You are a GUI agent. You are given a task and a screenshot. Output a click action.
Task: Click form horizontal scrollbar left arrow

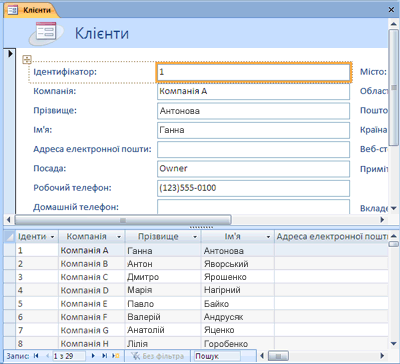[9, 220]
